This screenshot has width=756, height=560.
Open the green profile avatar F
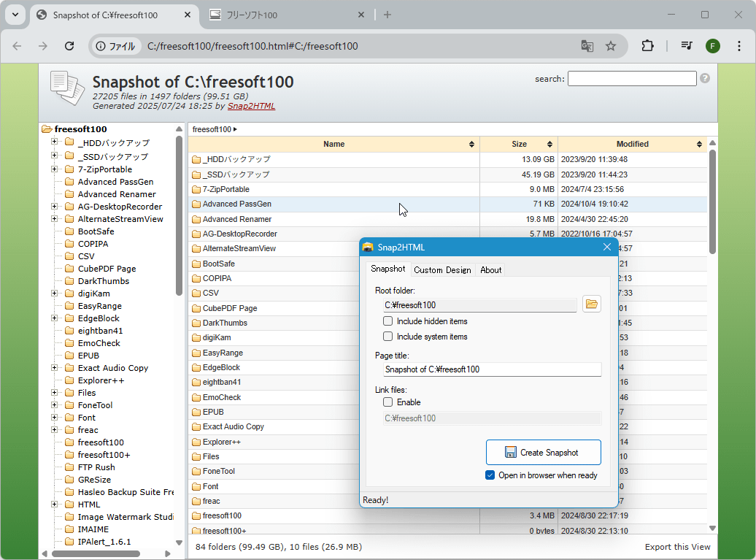tap(713, 46)
